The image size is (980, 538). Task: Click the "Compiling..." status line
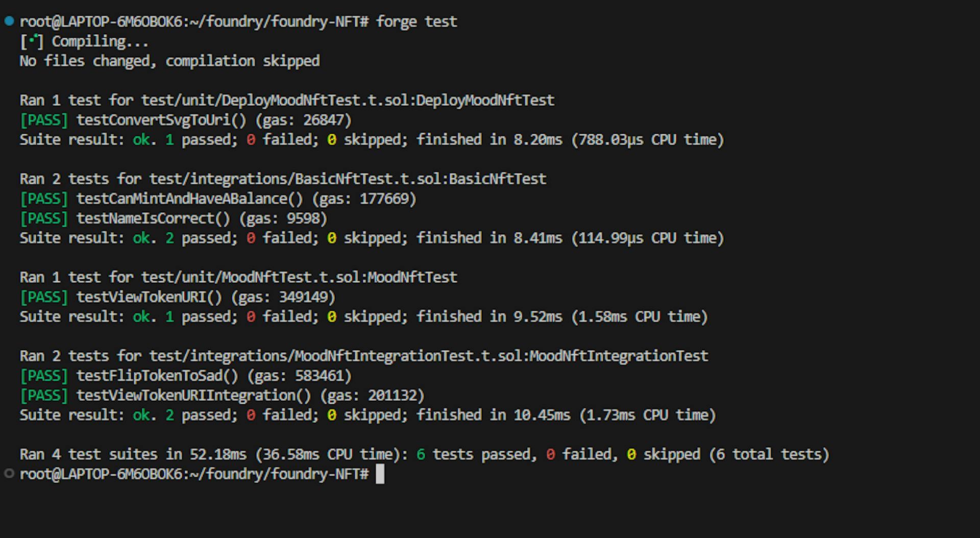(x=100, y=41)
